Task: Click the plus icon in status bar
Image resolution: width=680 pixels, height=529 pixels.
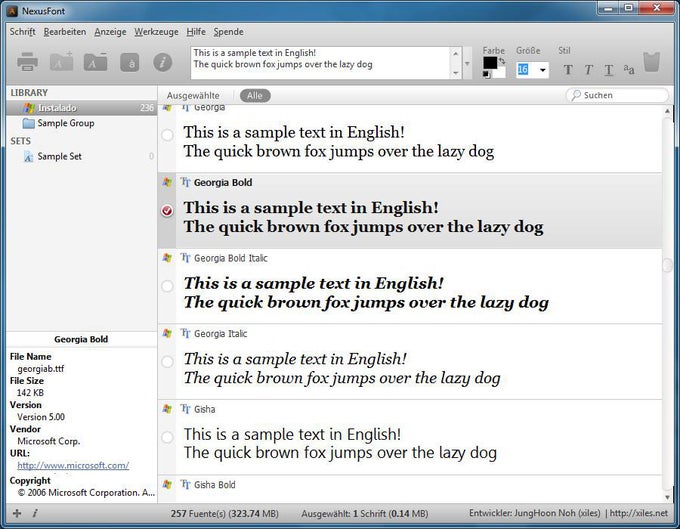Action: coord(17,513)
